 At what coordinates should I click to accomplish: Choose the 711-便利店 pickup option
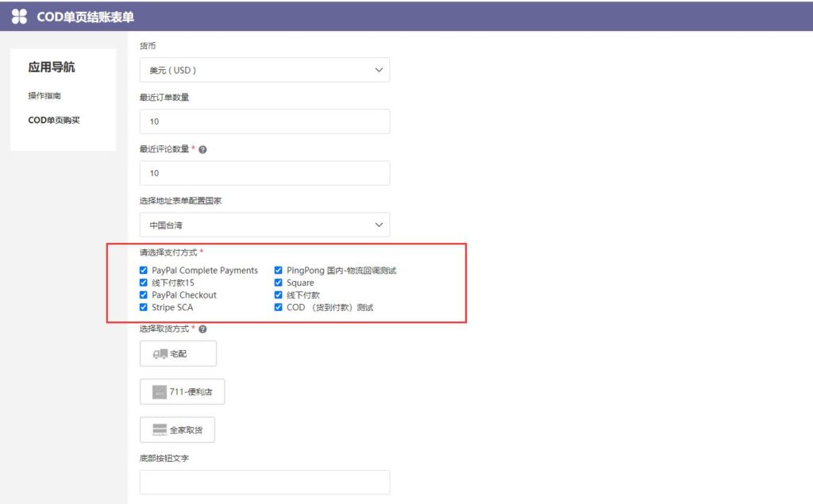[x=182, y=392]
